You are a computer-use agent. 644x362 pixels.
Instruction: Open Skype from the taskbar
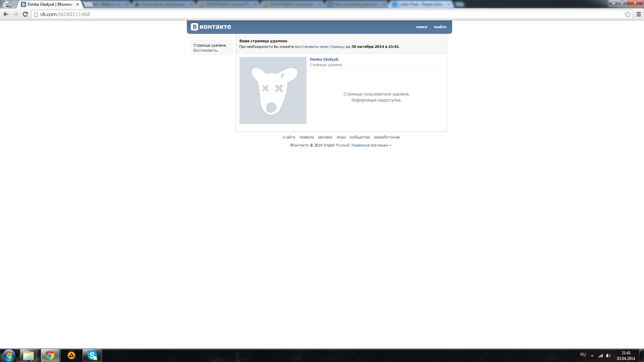(92, 355)
